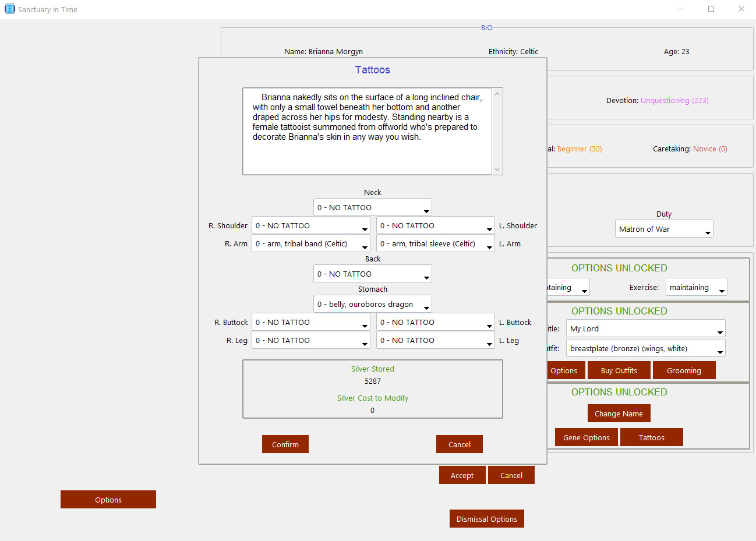
Task: Open R. Arm tribal band dropdown
Action: click(x=311, y=244)
